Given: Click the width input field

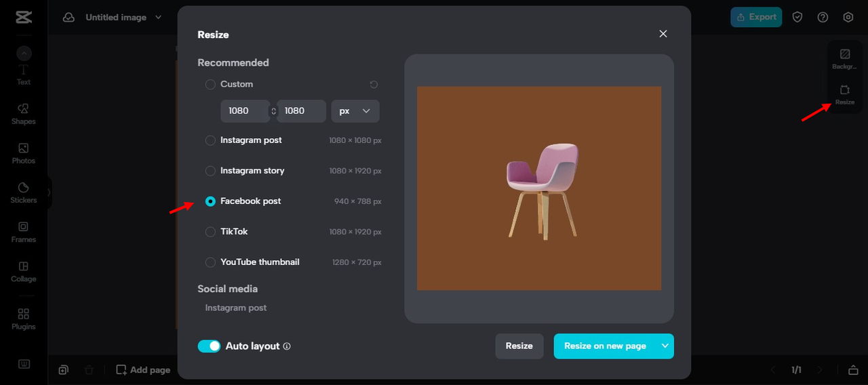Looking at the screenshot, I should [x=245, y=111].
